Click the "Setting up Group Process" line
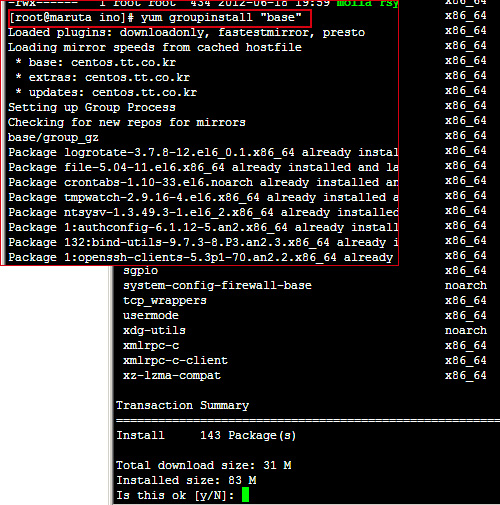500x505 pixels. 92,108
